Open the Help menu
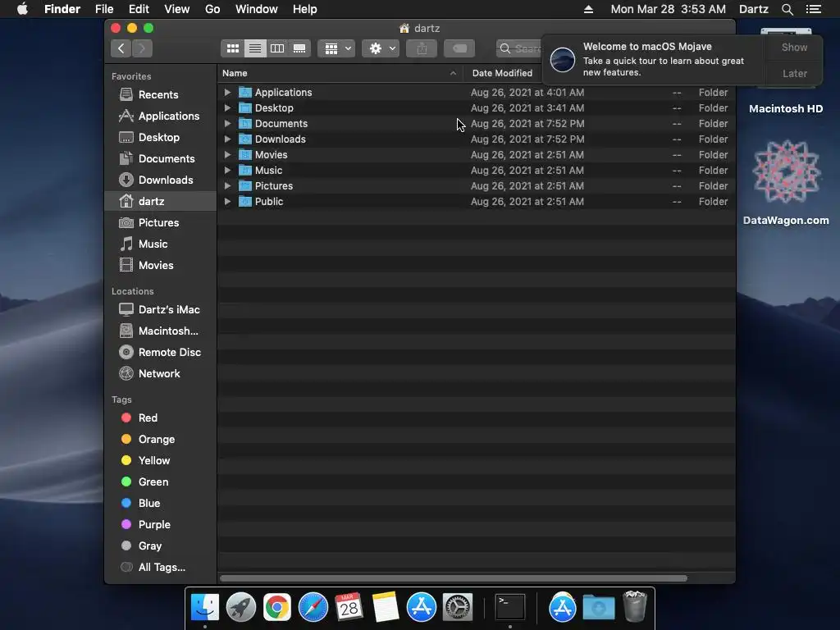This screenshot has width=840, height=630. (305, 9)
